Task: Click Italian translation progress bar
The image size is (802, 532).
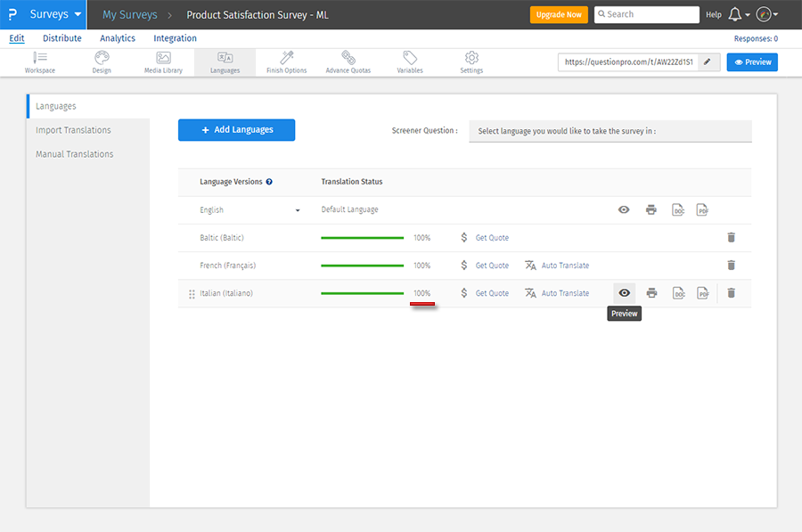Action: click(x=362, y=293)
